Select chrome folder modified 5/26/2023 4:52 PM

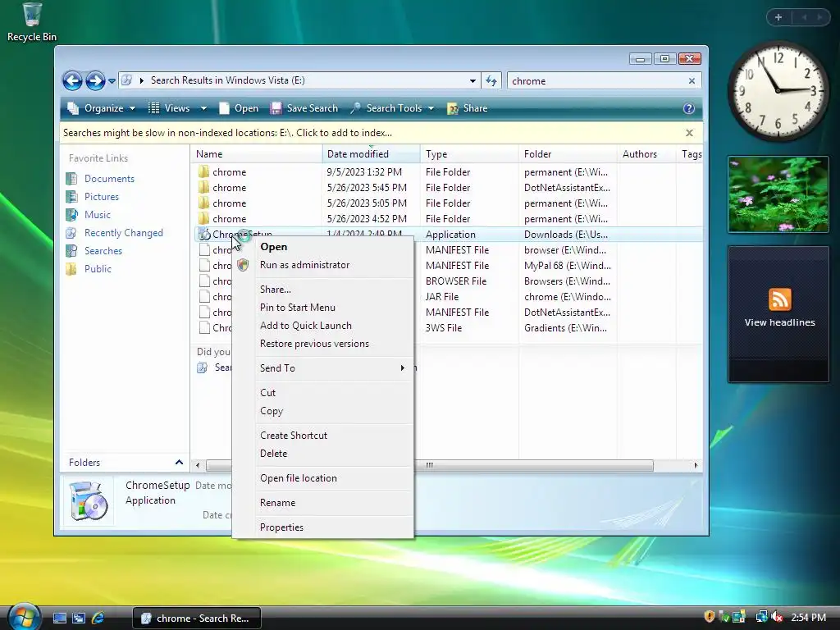tap(448, 218)
